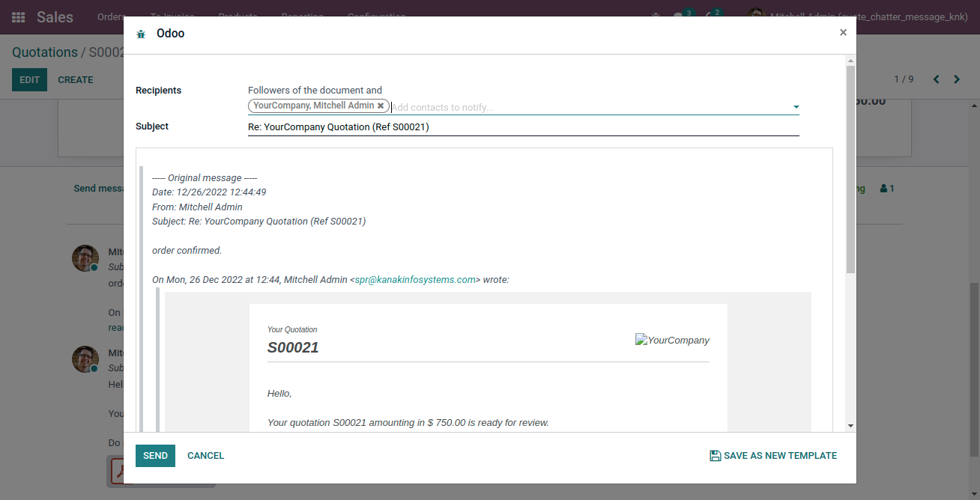Screen dimensions: 980x500
Task: Click the Edit button on quotation
Action: 29,80
